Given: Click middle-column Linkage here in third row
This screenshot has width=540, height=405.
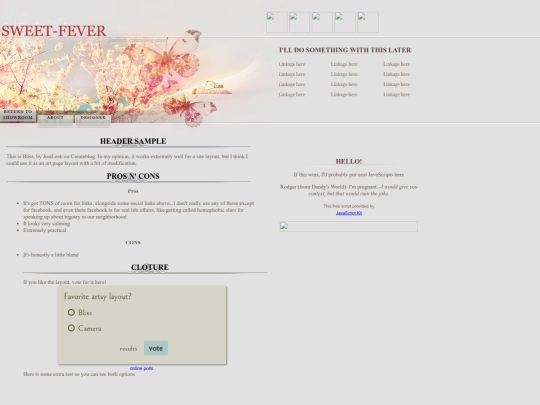Looking at the screenshot, I should [344, 84].
